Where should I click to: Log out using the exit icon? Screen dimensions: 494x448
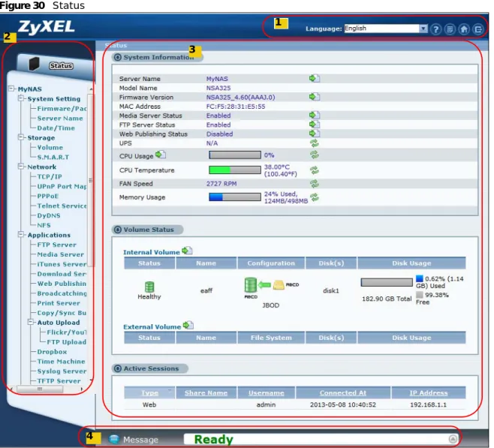coord(478,29)
